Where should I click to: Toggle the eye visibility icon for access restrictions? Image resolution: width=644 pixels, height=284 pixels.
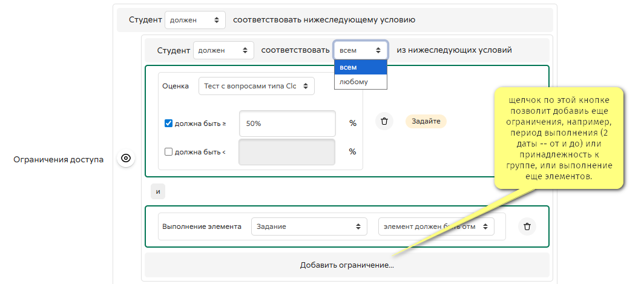(x=126, y=159)
